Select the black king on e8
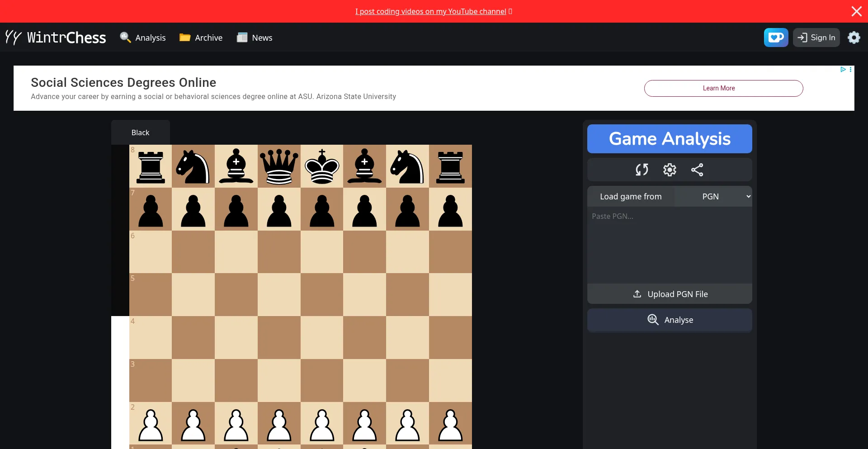This screenshot has width=868, height=449. coord(322,166)
